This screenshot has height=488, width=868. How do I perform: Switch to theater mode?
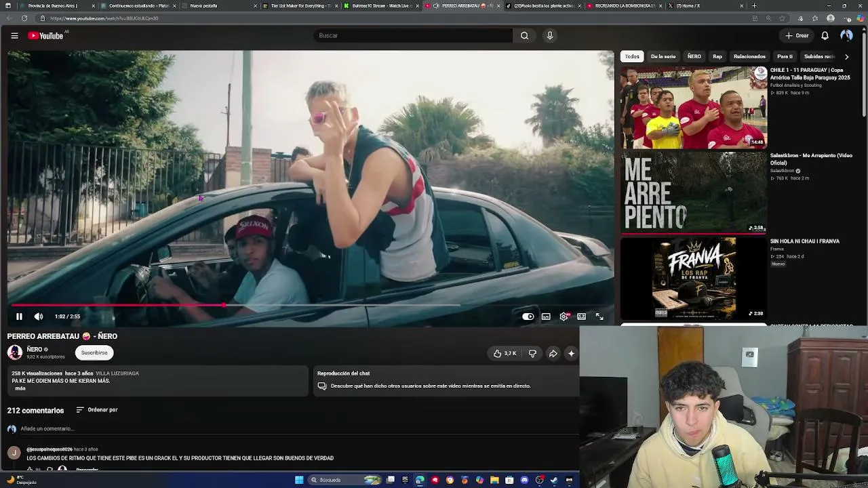coord(582,317)
